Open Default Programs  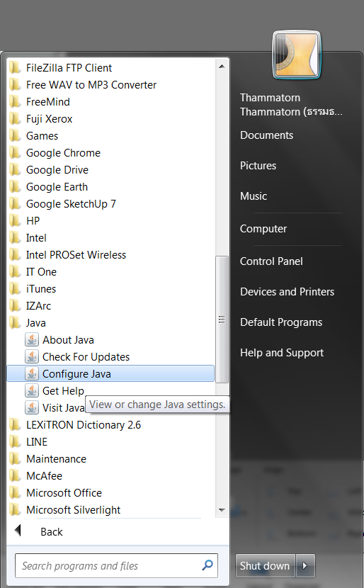[x=281, y=322]
